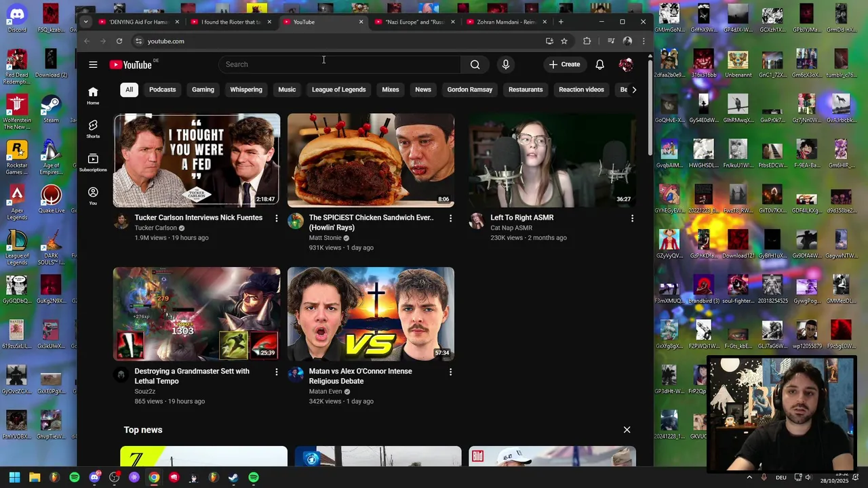Start voice search with microphone icon
This screenshot has width=868, height=488.
point(505,64)
